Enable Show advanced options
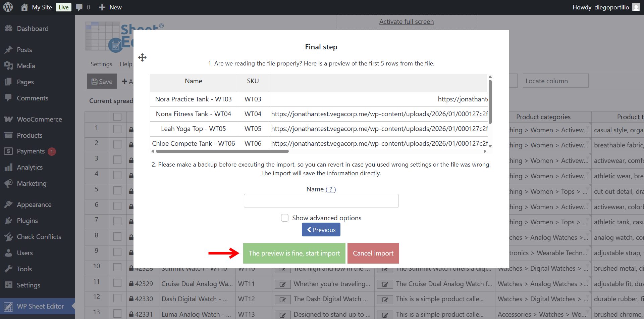Image resolution: width=644 pixels, height=319 pixels. coord(284,218)
